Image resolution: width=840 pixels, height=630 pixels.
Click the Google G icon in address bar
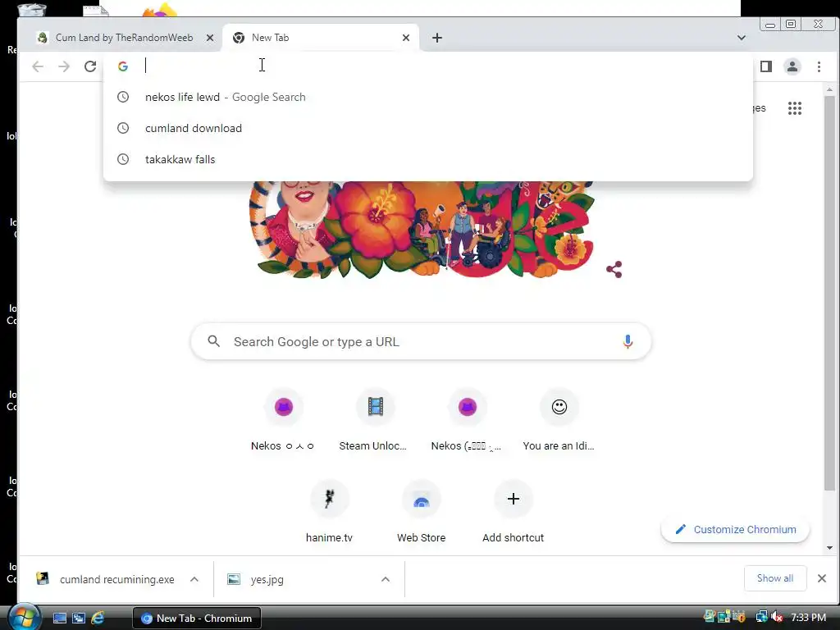123,66
